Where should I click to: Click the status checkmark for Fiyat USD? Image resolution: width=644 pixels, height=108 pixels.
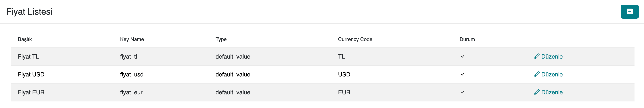pos(462,74)
